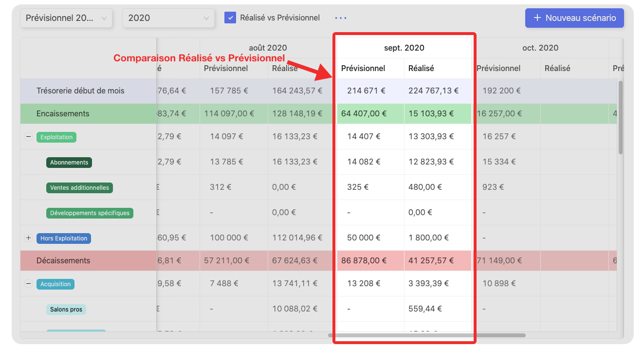
Task: Click the 3 393,39 € Acquisition cell
Action: [x=438, y=284]
